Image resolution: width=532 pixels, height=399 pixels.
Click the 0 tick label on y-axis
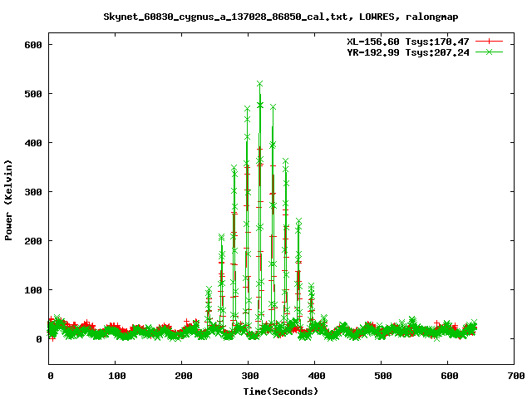pos(39,339)
